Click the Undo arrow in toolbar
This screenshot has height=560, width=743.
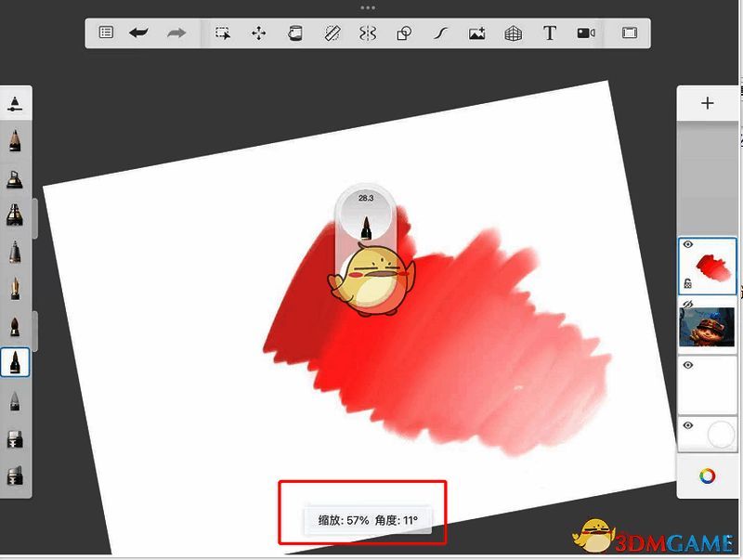[138, 32]
